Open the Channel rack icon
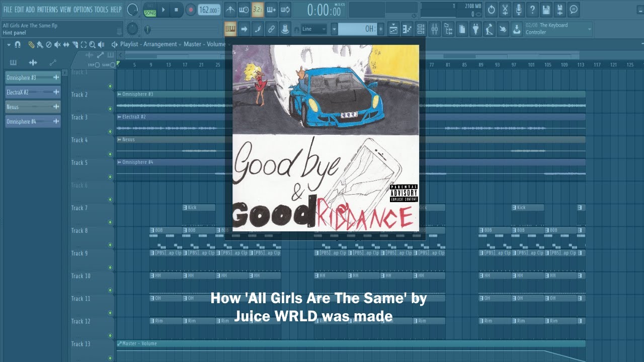Screen dimensions: 644x362 coord(421,29)
